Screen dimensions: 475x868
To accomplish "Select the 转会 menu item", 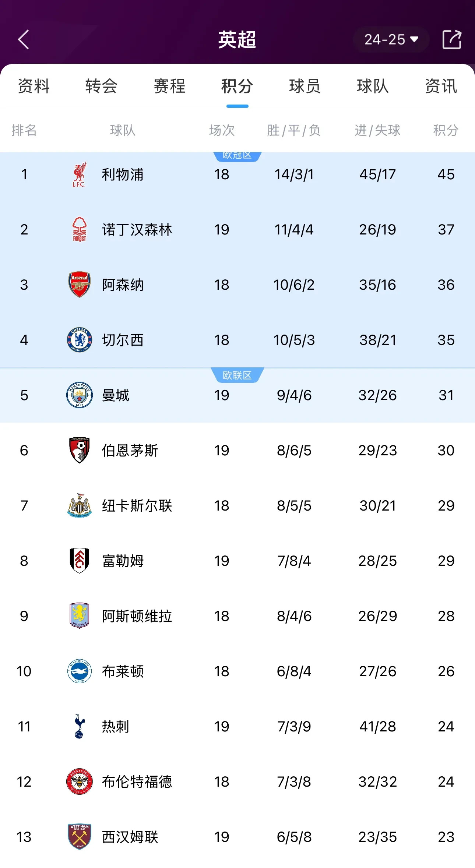I will (x=101, y=87).
